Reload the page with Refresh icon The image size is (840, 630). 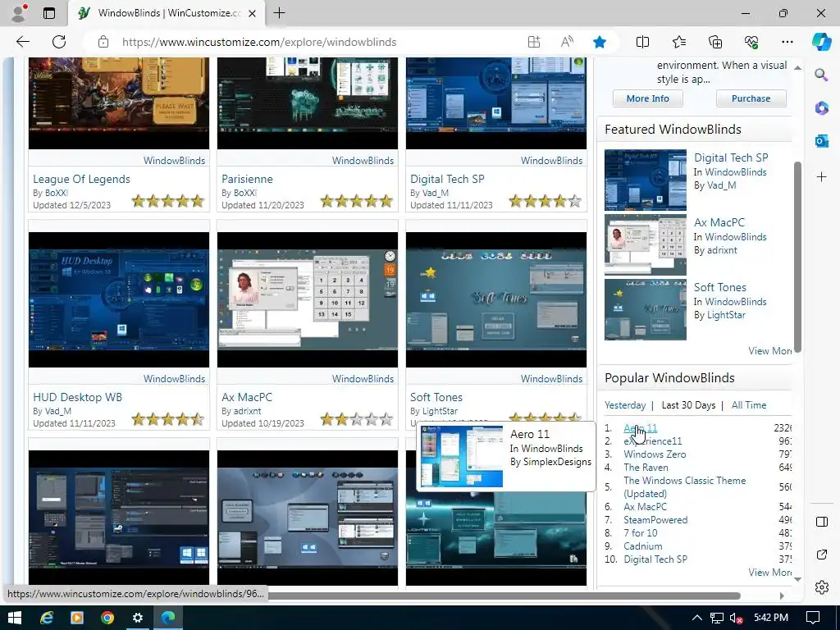(x=59, y=42)
